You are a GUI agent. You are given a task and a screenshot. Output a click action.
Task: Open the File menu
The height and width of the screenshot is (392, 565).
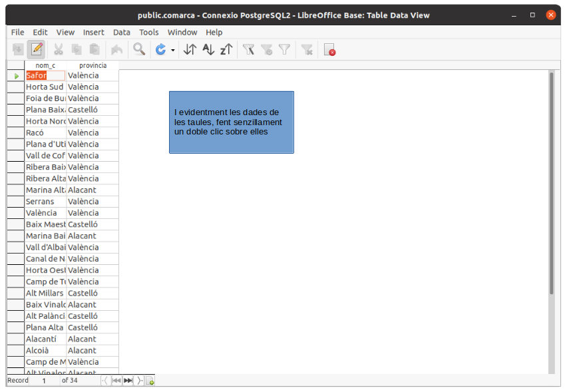[18, 33]
